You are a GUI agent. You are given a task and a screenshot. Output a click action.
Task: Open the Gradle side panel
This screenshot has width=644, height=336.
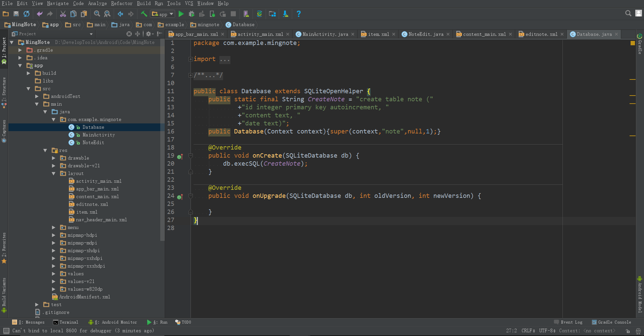[x=640, y=44]
